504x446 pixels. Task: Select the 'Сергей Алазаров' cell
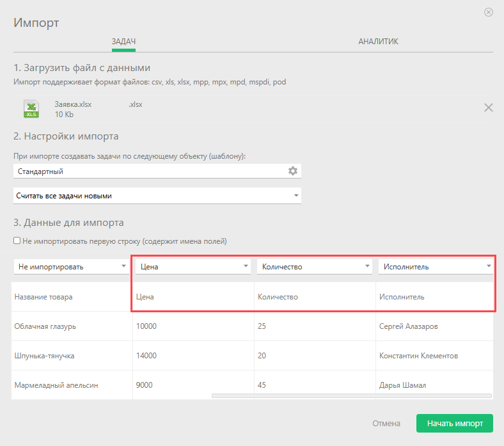tap(434, 326)
